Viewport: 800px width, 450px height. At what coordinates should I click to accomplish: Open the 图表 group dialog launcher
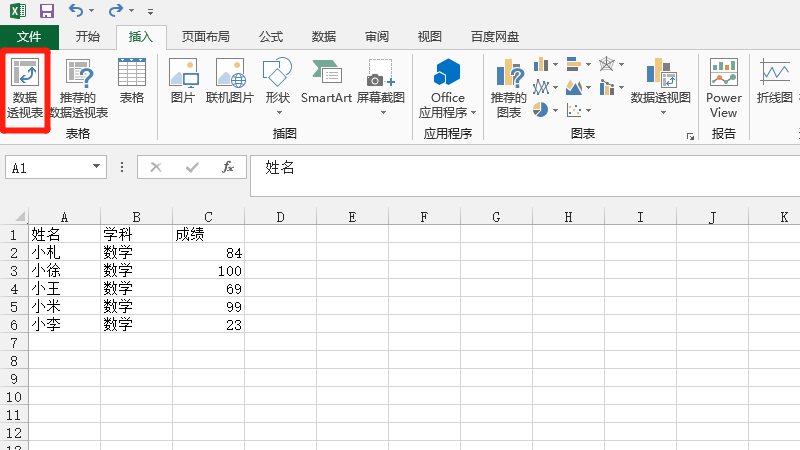pos(690,135)
